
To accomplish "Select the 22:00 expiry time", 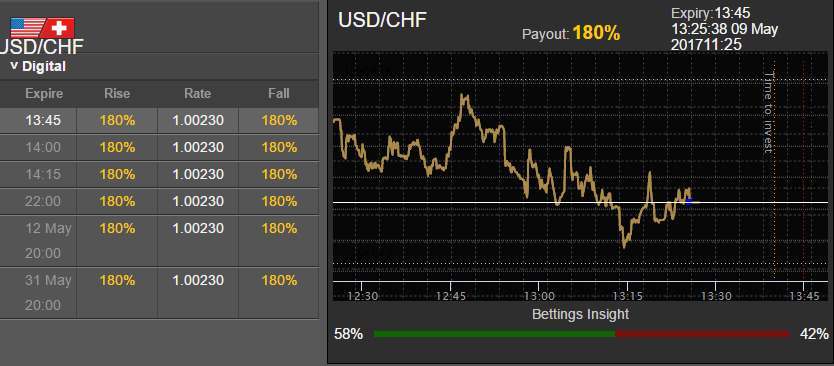I will (x=43, y=202).
